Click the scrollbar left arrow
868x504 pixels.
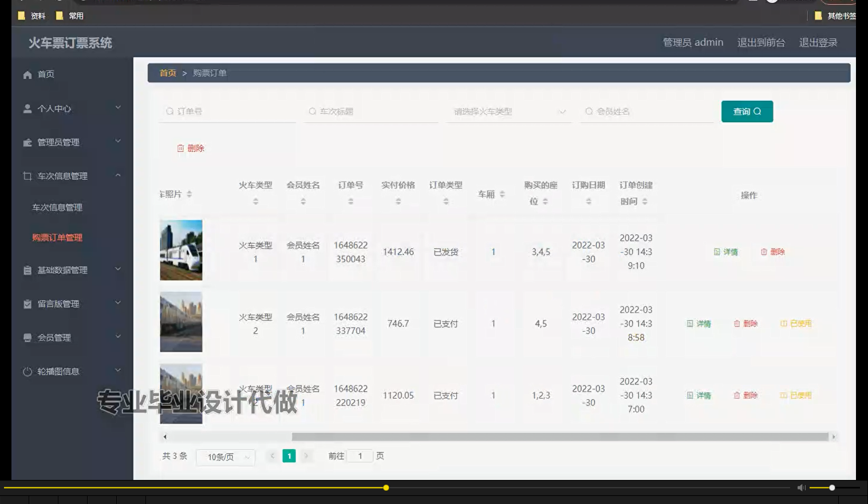click(165, 437)
